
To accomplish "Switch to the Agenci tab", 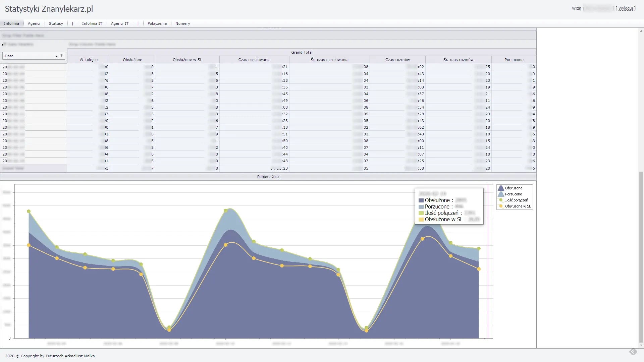I will pyautogui.click(x=34, y=23).
